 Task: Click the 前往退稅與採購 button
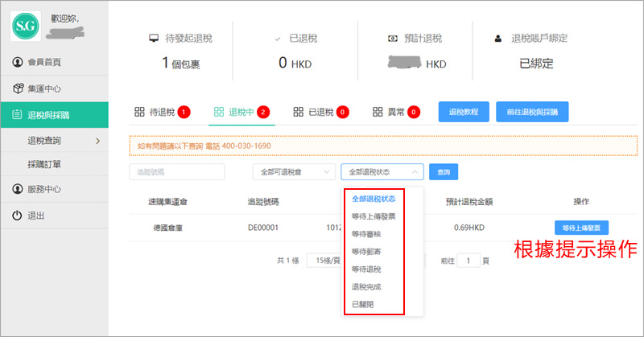tap(532, 112)
